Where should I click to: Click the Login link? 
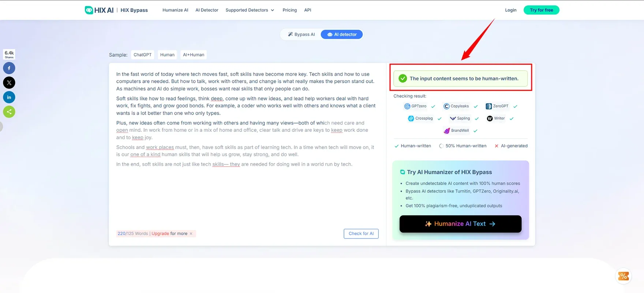tap(510, 10)
